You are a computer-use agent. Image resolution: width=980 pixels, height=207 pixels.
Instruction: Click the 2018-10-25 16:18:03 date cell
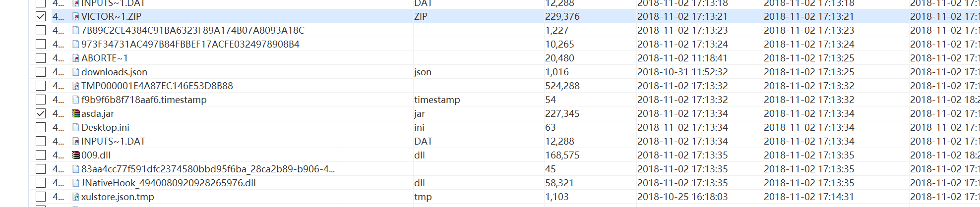pyautogui.click(x=682, y=197)
